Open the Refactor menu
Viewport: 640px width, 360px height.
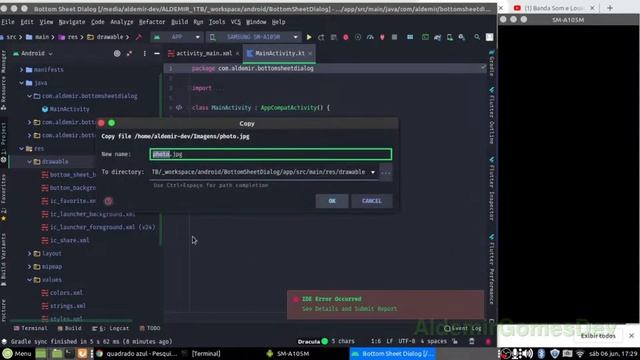coord(152,22)
